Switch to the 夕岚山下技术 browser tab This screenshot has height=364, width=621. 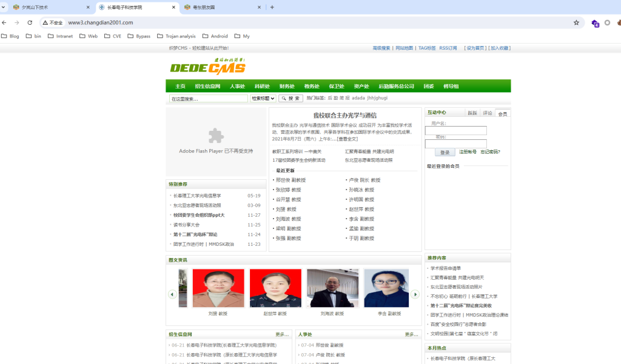click(45, 7)
